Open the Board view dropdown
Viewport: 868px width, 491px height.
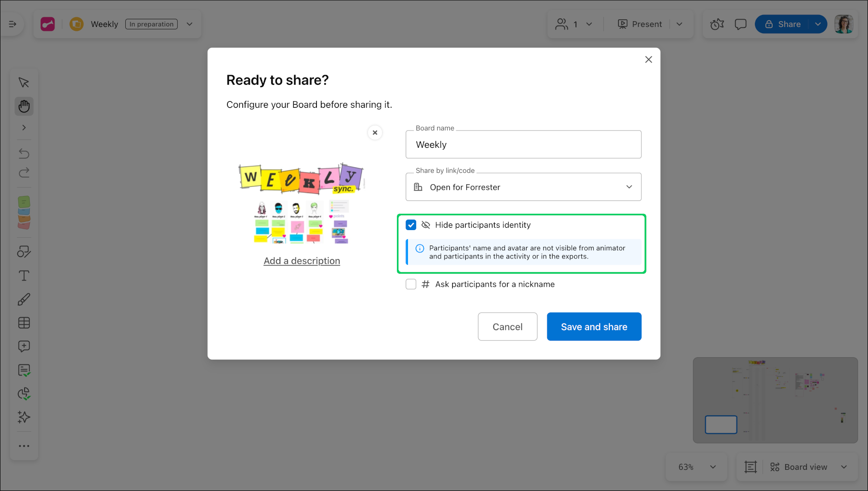(808, 467)
